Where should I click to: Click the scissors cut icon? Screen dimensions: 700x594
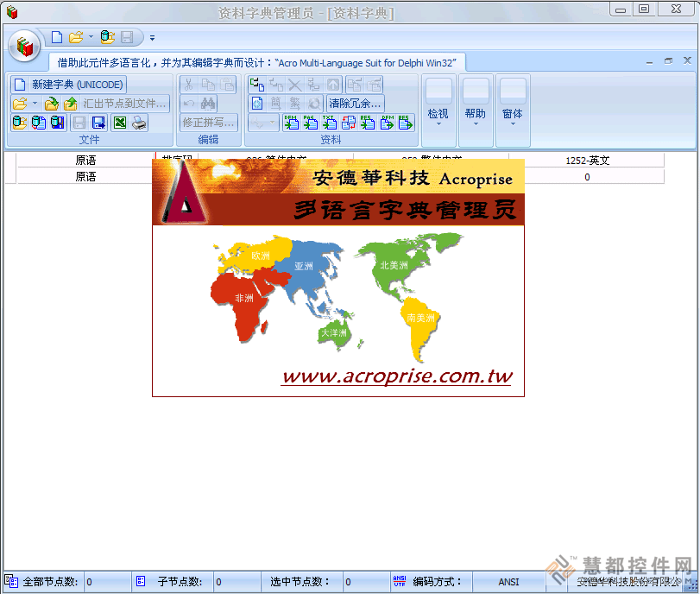(189, 85)
